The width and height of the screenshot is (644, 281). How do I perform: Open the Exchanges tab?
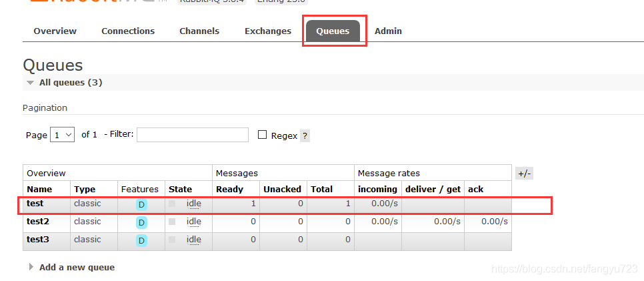tap(268, 31)
